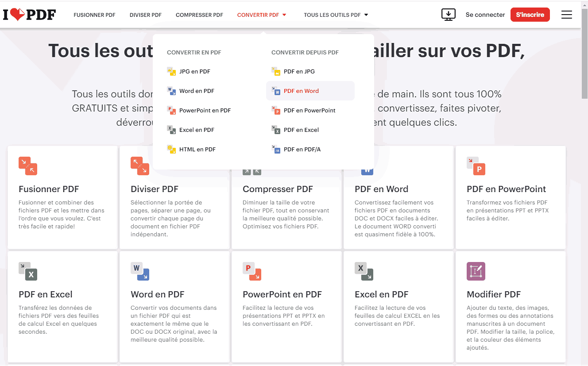
Task: Select CONVERTIR PDF nav item
Action: 258,15
